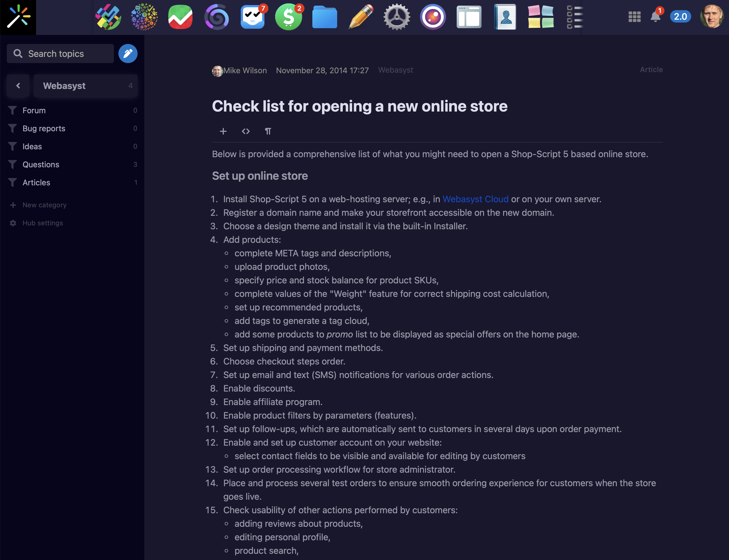Click the Webasyst hub label in header
The height and width of the screenshot is (560, 729).
click(x=396, y=70)
